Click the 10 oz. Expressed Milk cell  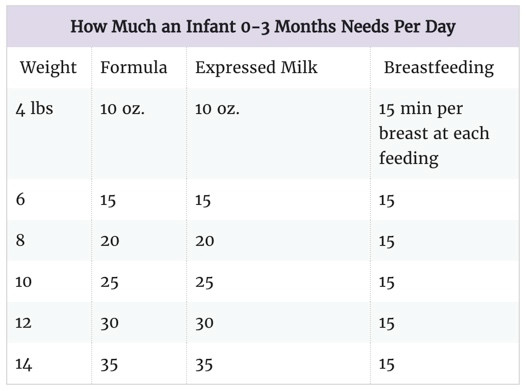tap(217, 109)
